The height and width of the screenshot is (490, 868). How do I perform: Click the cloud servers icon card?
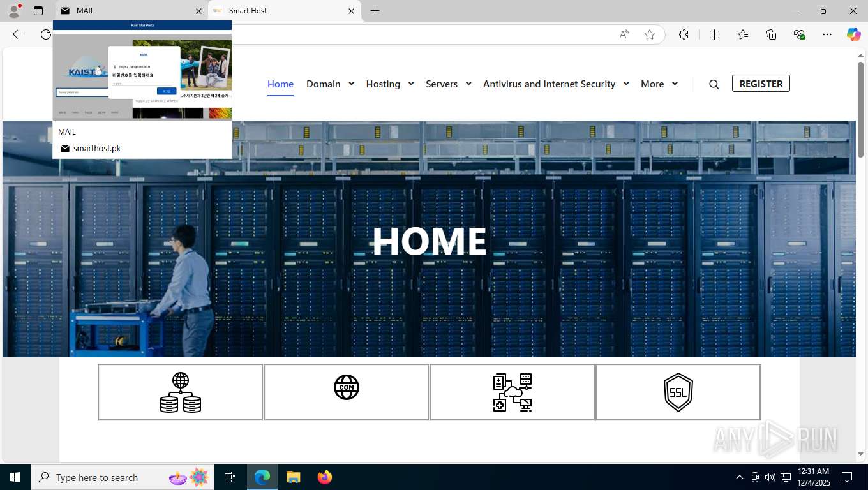pyautogui.click(x=513, y=392)
